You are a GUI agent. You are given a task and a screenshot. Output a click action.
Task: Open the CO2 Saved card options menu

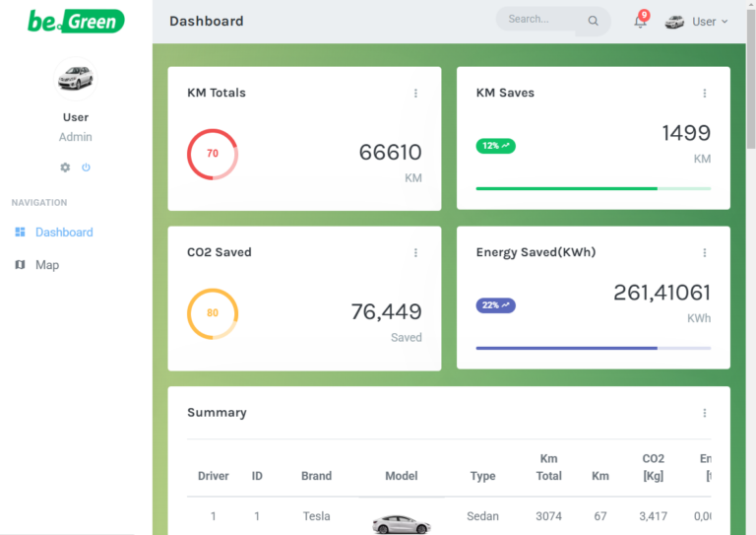pos(415,253)
